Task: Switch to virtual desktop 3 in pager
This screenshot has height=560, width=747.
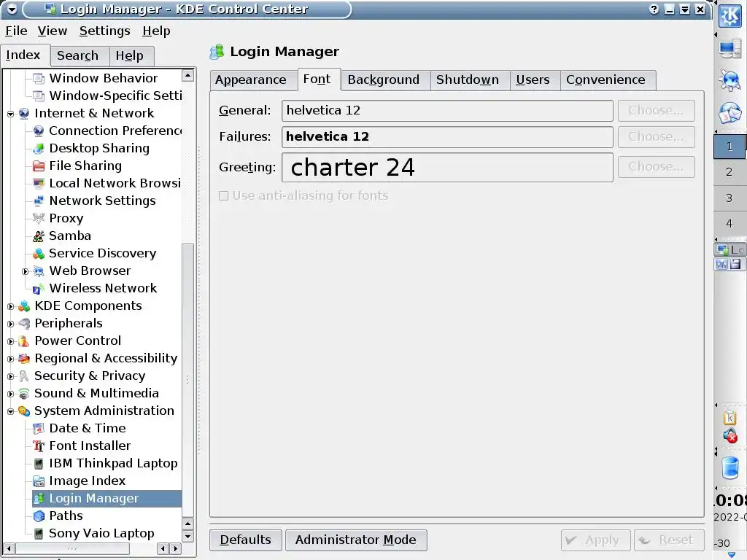Action: (x=729, y=198)
